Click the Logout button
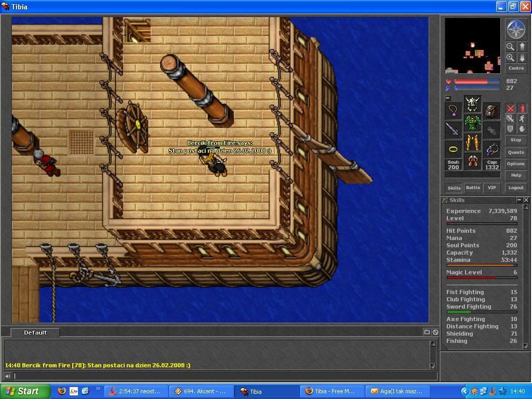Viewport: 532px width, 399px height. coord(516,188)
